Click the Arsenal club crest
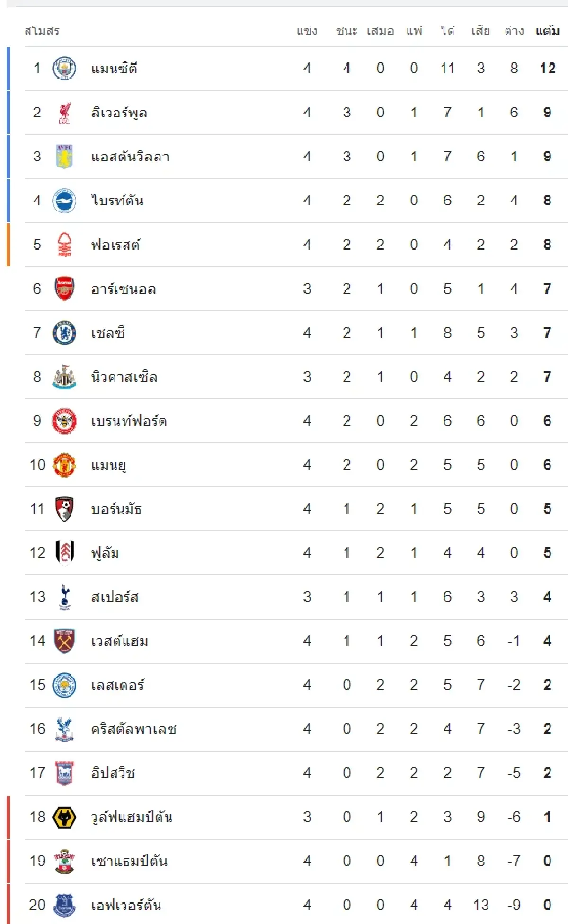 click(x=64, y=289)
